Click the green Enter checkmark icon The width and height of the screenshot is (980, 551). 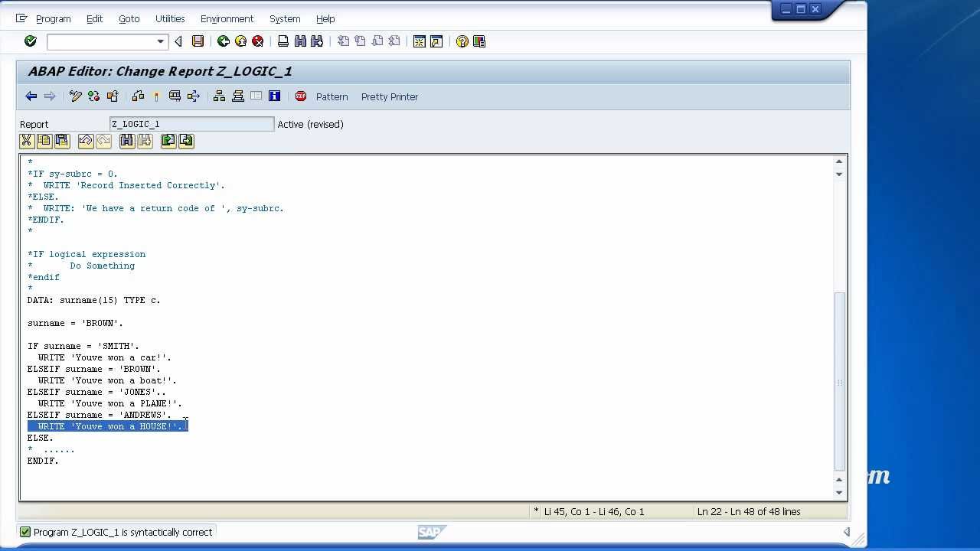pyautogui.click(x=31, y=41)
